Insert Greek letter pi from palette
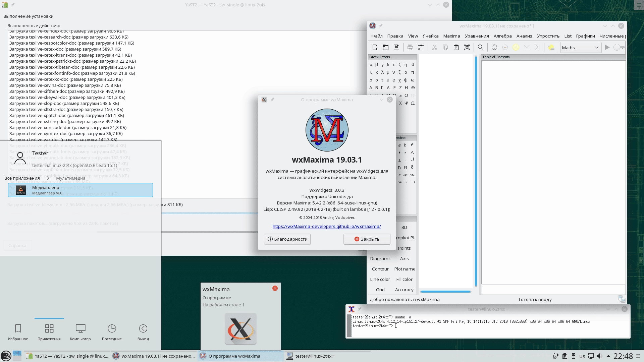The image size is (644, 362). point(413,72)
